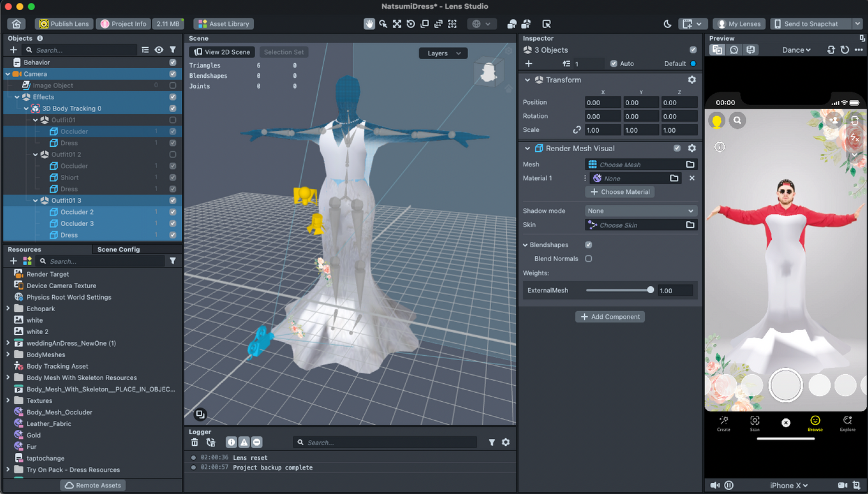Open Explore tab in phone preview

(847, 423)
